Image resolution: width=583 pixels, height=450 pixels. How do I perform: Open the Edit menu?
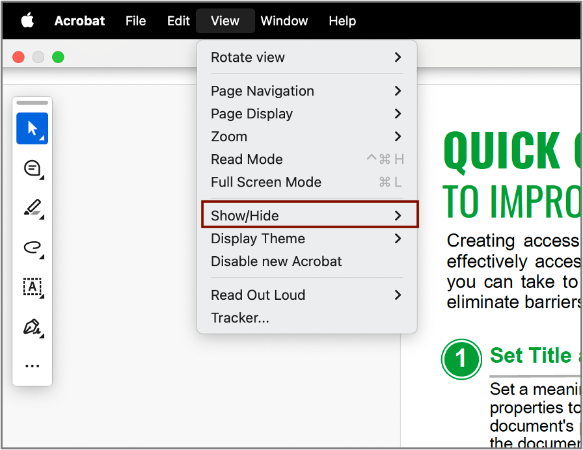click(x=178, y=21)
